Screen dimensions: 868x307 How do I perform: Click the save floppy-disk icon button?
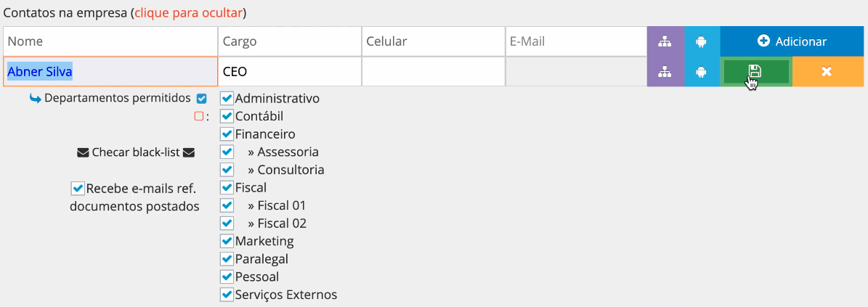755,72
